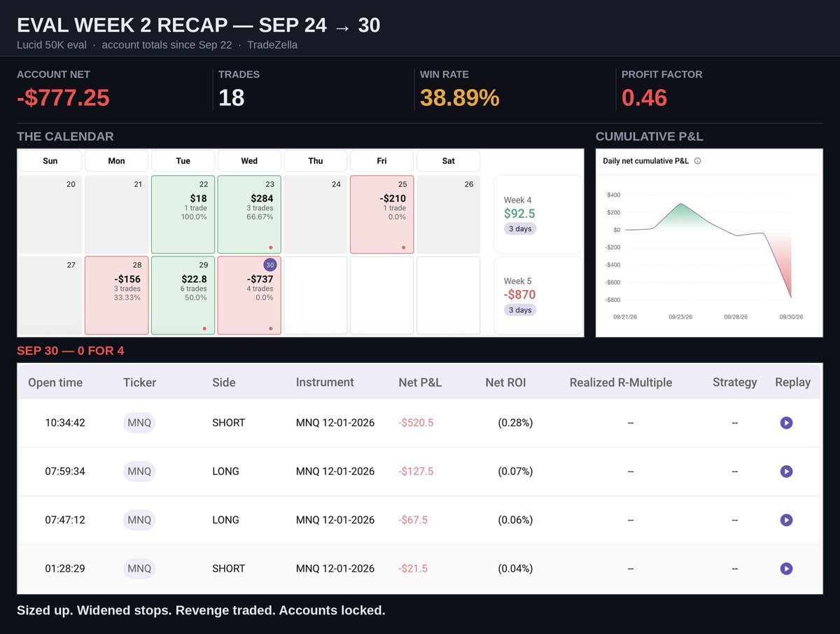The image size is (840, 634).
Task: Click the 0.46 Profit Factor value
Action: 644,98
